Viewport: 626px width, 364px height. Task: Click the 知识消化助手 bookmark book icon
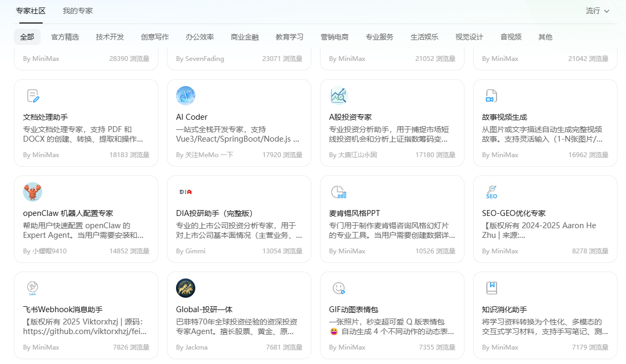point(491,288)
